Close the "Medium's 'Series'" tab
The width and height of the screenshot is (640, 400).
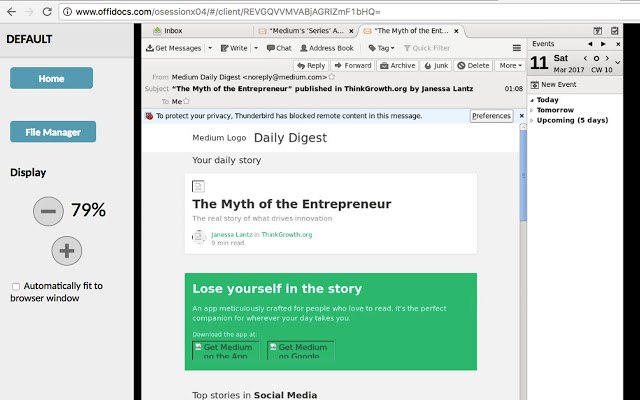click(x=351, y=31)
